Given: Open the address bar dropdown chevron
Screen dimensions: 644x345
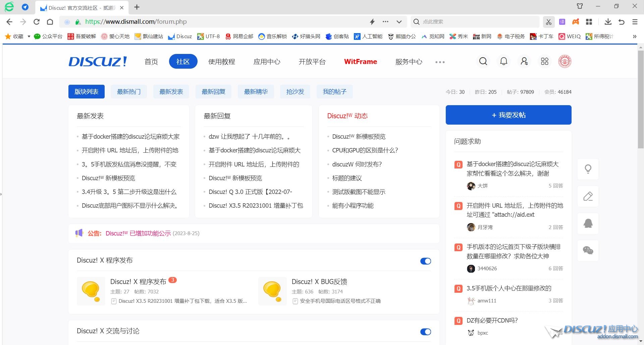Looking at the screenshot, I should tap(399, 22).
